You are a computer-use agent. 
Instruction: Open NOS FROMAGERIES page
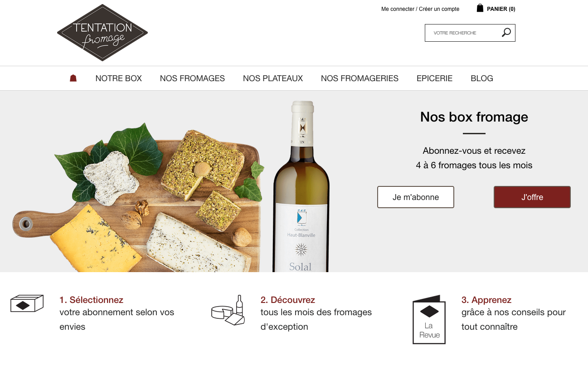[360, 78]
